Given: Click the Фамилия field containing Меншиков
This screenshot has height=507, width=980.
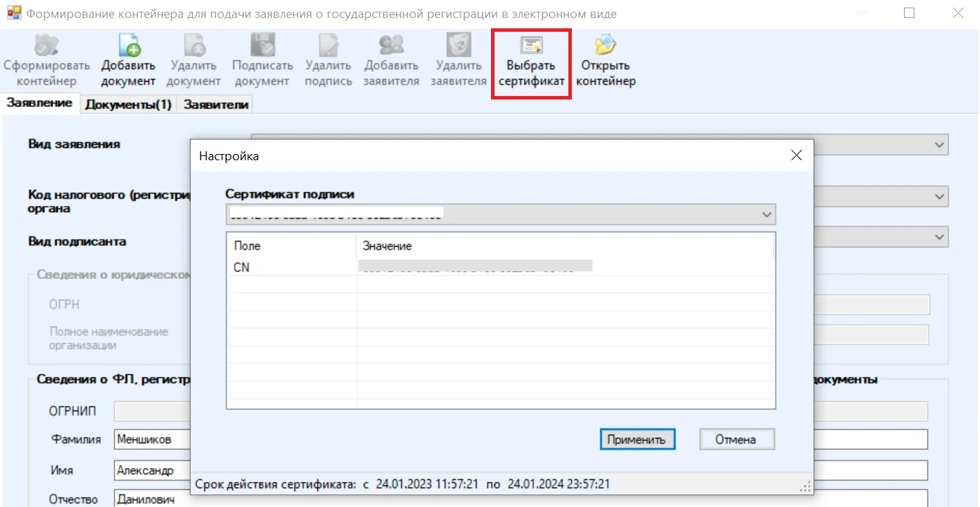Looking at the screenshot, I should click(x=152, y=439).
